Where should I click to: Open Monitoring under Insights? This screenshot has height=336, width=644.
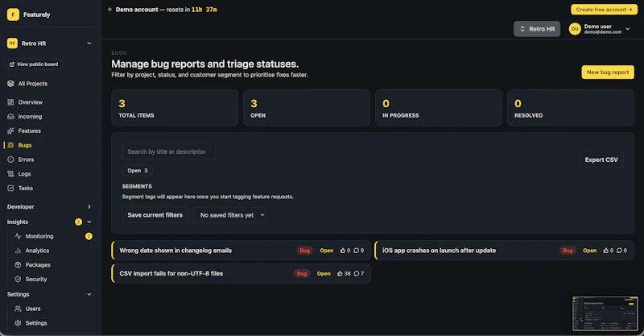39,236
